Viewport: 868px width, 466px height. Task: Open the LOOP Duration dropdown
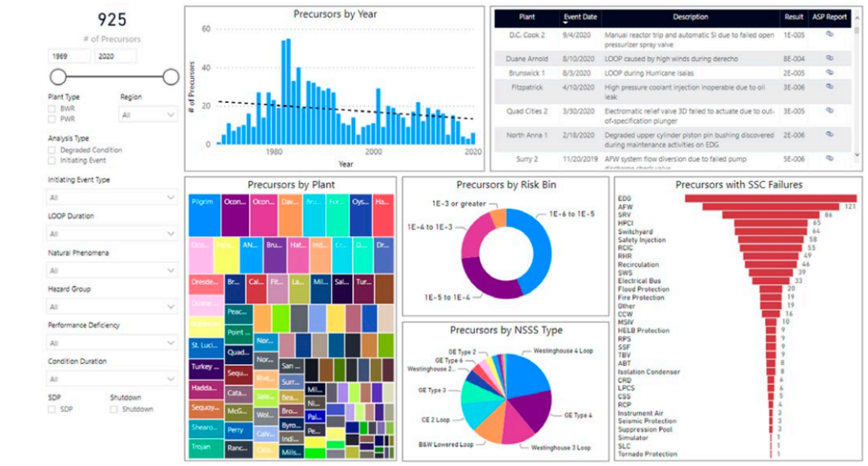point(113,234)
